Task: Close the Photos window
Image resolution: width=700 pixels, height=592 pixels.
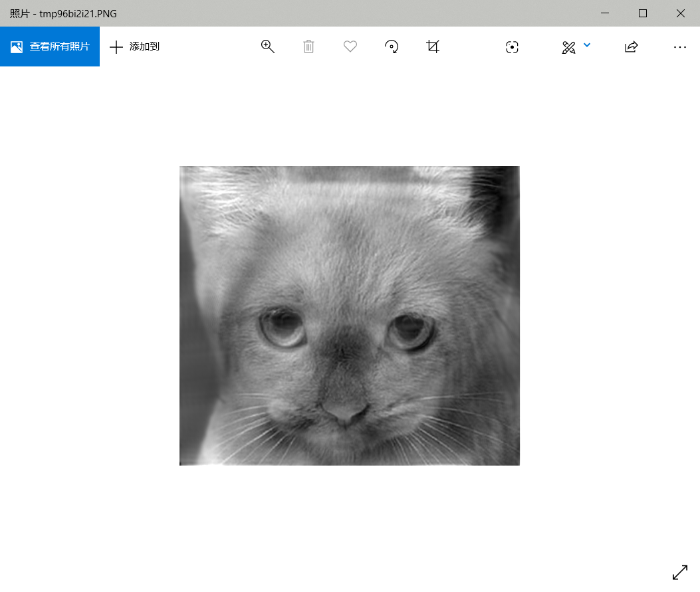Action: coord(681,13)
